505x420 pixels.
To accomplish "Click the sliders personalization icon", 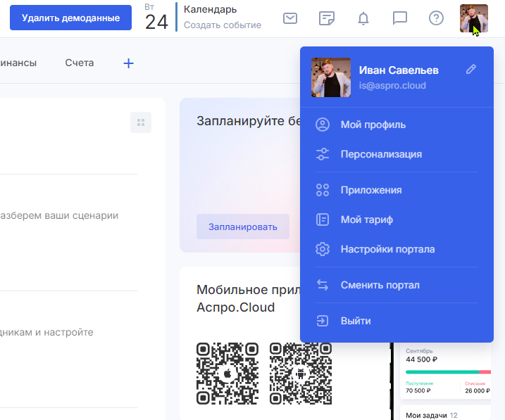I will (x=323, y=154).
